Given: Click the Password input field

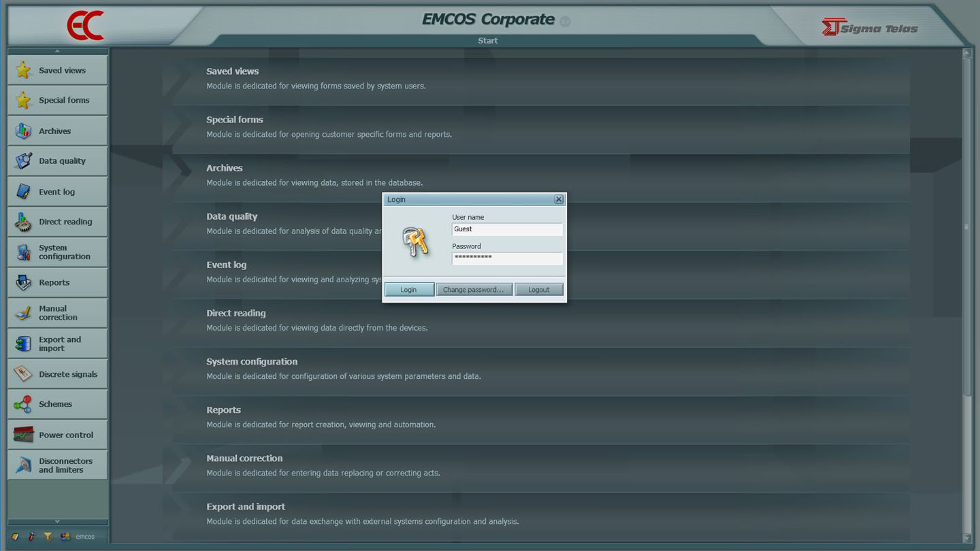Looking at the screenshot, I should pyautogui.click(x=507, y=258).
